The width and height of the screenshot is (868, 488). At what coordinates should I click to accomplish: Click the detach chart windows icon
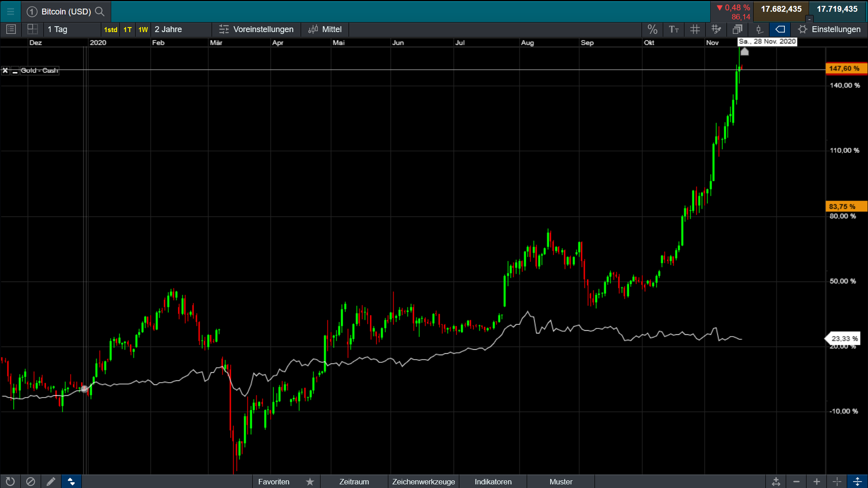[737, 29]
